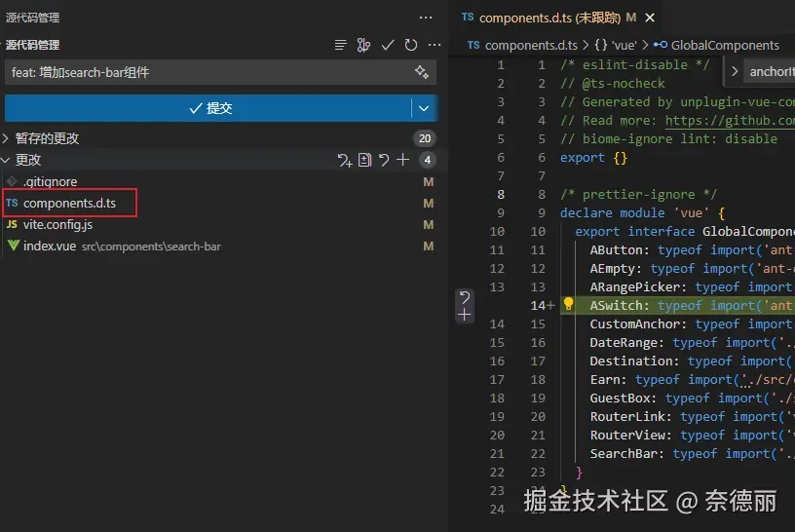Screen dimensions: 795x532
Task: Open the dropdown arrow next to 提交 button
Action: point(424,108)
